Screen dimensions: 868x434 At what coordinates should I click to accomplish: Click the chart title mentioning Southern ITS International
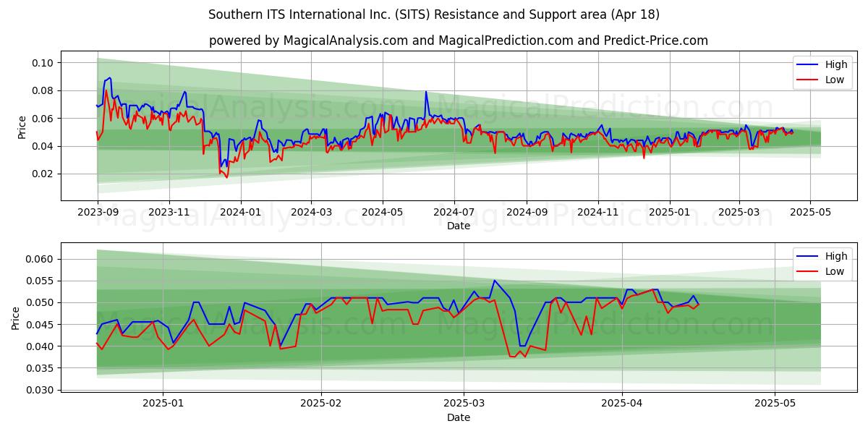(x=434, y=14)
